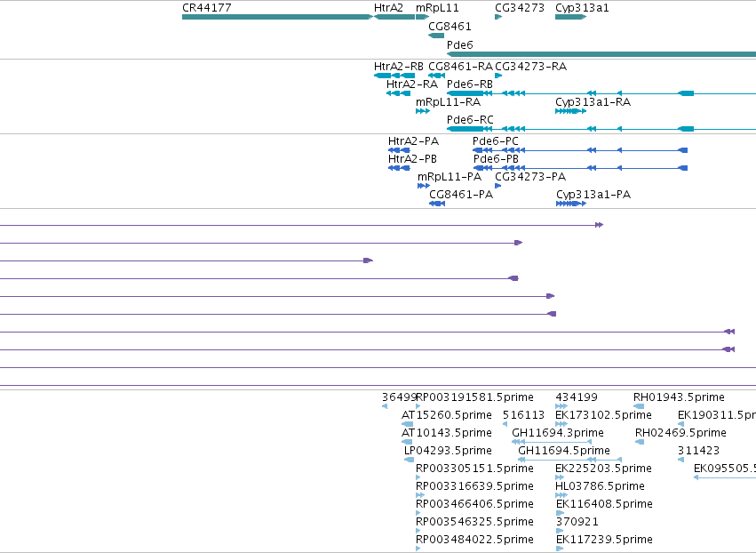Click the HtrA2 gene label
The image size is (756, 553).
(388, 8)
